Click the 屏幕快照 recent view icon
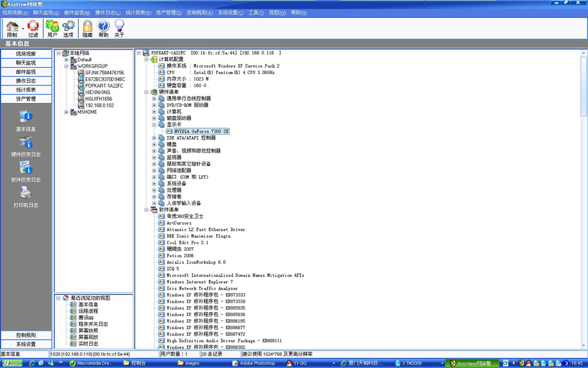 (x=73, y=330)
